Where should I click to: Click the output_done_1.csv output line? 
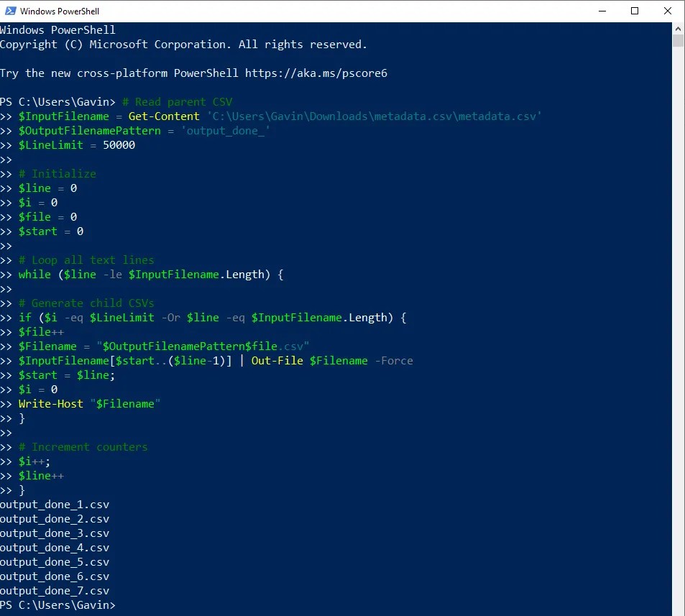(55, 504)
